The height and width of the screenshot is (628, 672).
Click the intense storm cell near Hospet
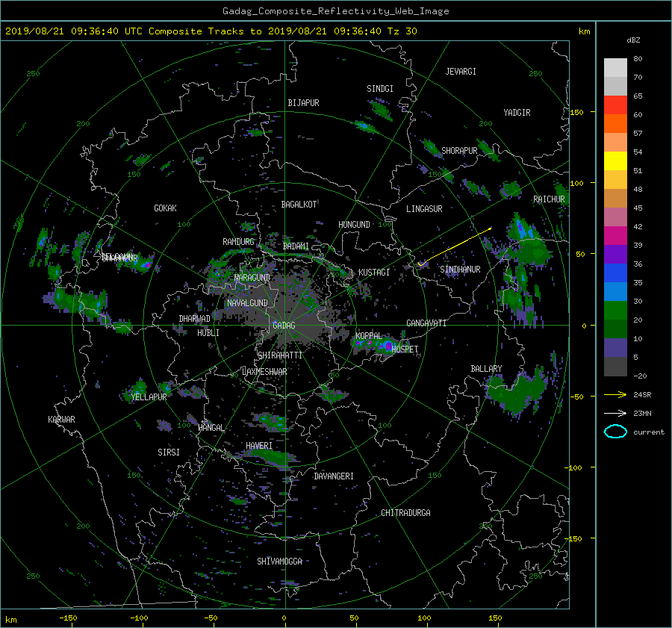pos(388,346)
